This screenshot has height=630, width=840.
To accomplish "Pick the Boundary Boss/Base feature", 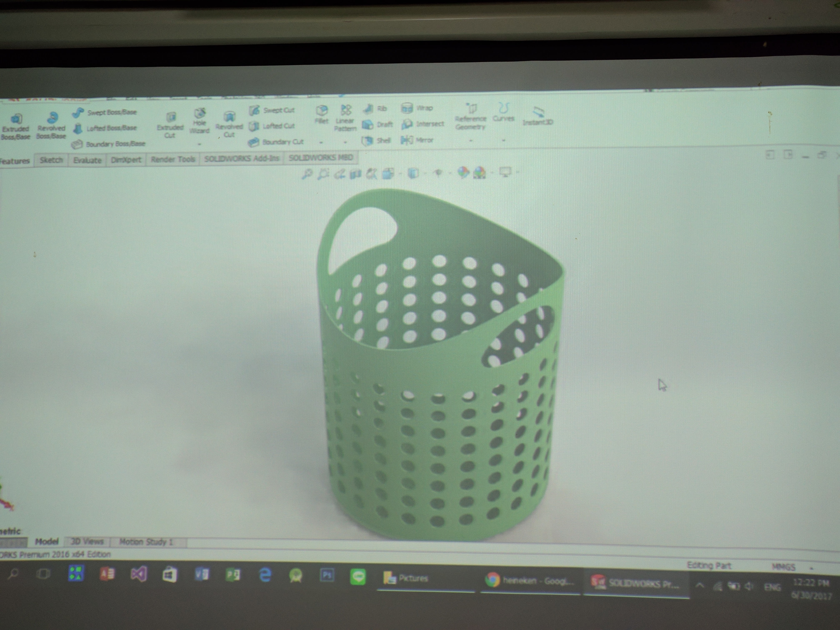I will pyautogui.click(x=108, y=144).
